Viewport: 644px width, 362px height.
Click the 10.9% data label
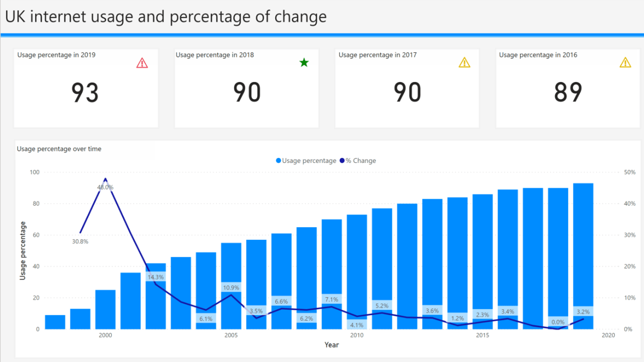click(x=231, y=287)
